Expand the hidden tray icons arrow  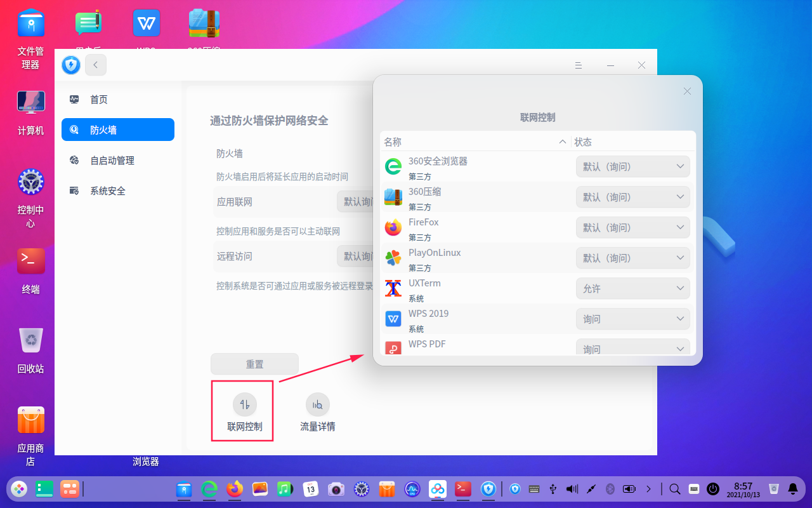tap(648, 489)
